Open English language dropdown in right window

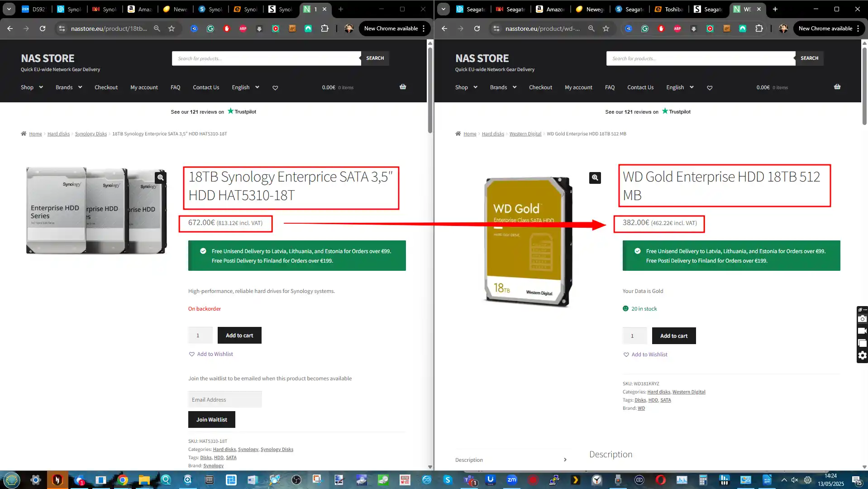(680, 87)
